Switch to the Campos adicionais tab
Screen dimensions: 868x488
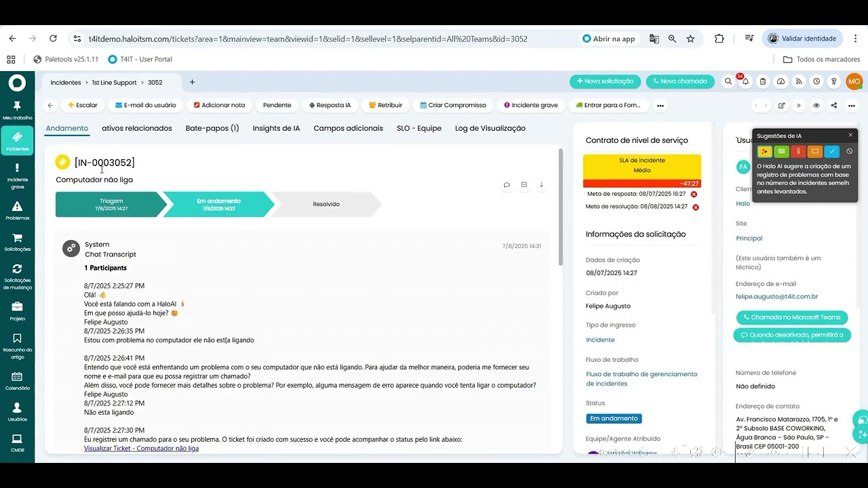tap(348, 128)
